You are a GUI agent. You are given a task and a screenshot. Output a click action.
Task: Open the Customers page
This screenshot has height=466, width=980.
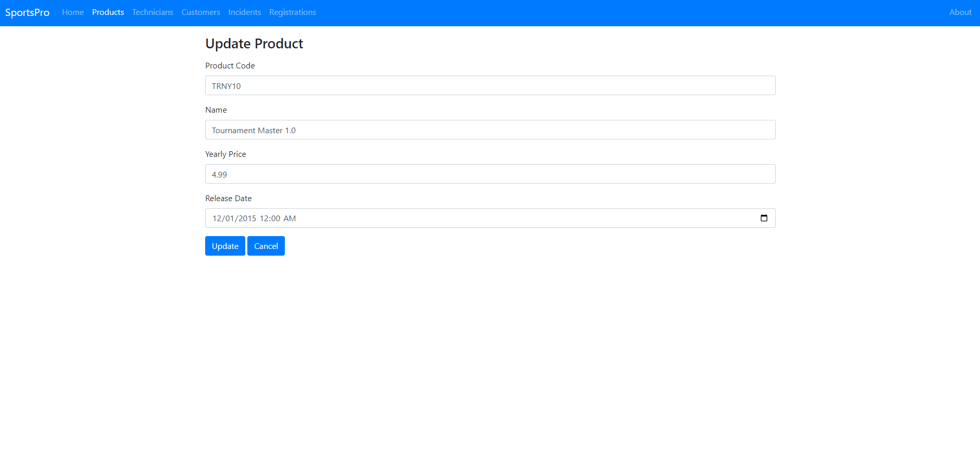pyautogui.click(x=201, y=12)
